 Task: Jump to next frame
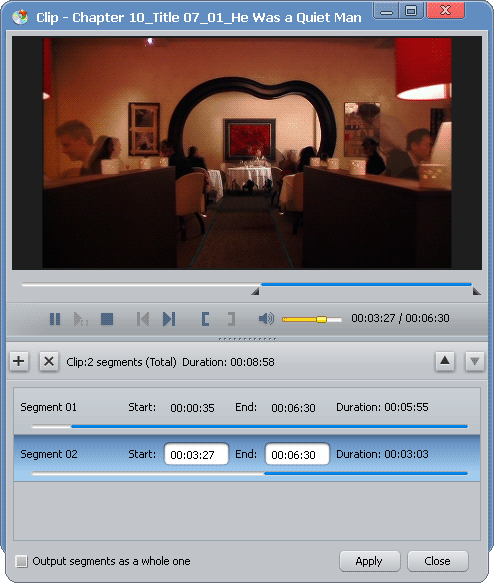(169, 319)
